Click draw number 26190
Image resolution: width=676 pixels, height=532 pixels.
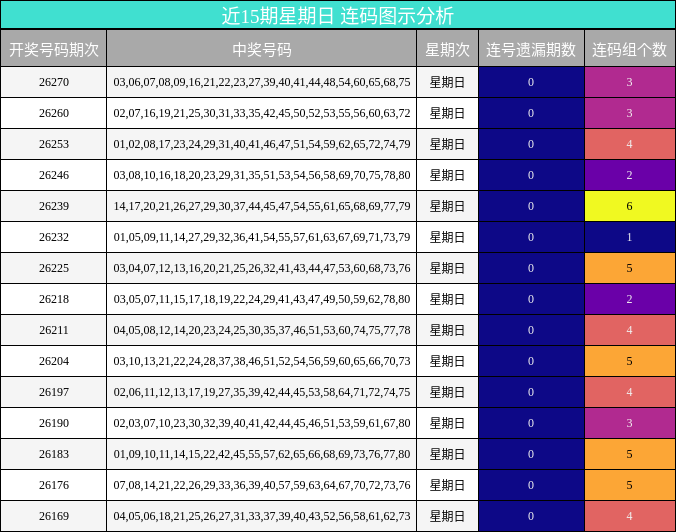[54, 423]
